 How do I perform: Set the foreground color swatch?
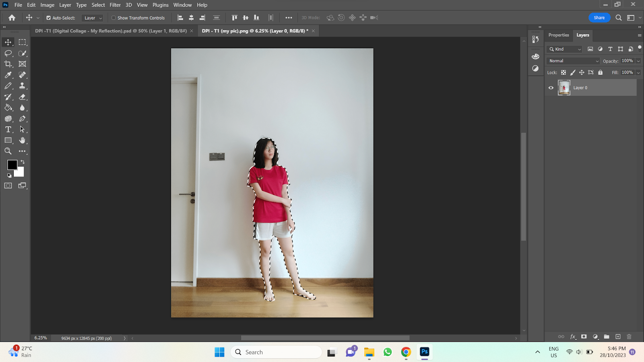tap(11, 164)
